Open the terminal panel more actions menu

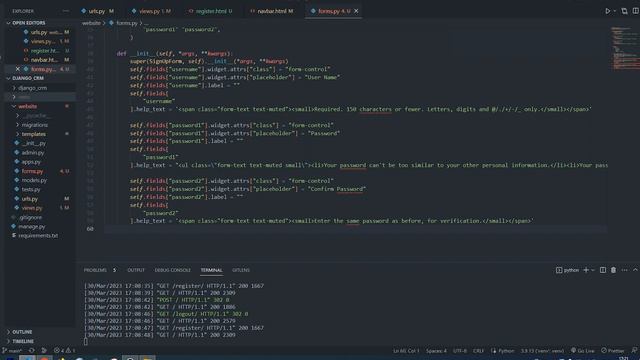pos(624,270)
